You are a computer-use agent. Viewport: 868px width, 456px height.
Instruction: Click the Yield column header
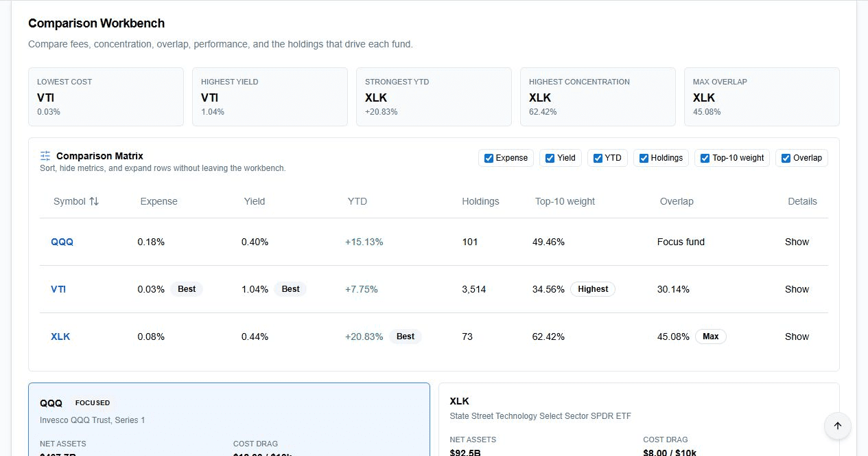pos(255,201)
